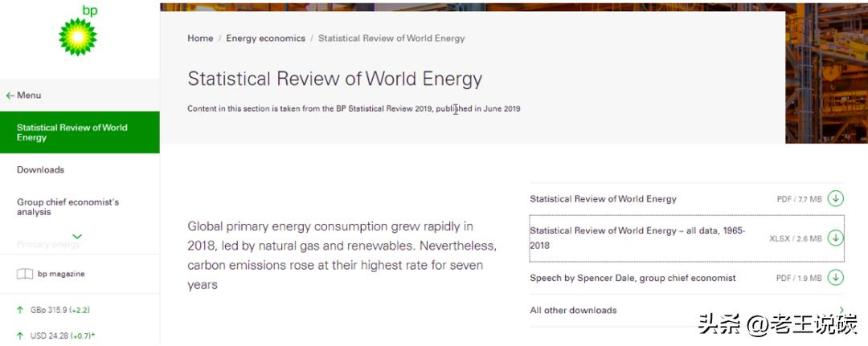Click the USD share price up arrow
Viewport: 868px width, 346px height.
(20, 336)
